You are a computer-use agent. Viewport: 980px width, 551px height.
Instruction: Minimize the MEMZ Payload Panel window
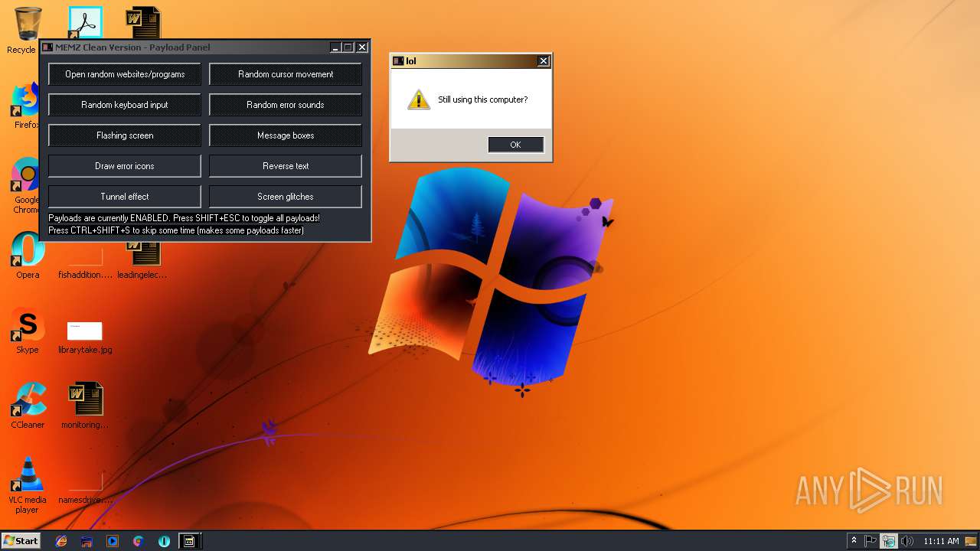(x=335, y=47)
